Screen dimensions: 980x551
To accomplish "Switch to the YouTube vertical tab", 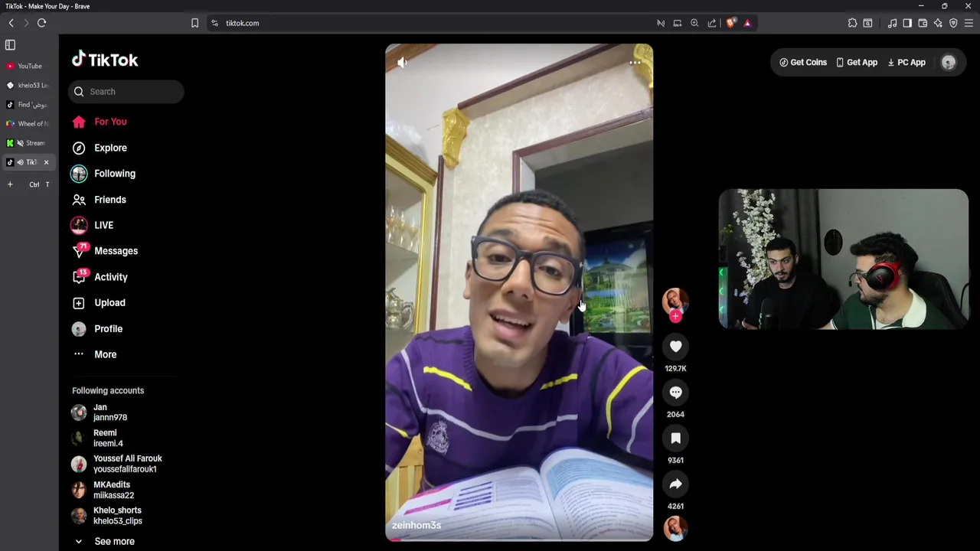I will click(x=29, y=66).
